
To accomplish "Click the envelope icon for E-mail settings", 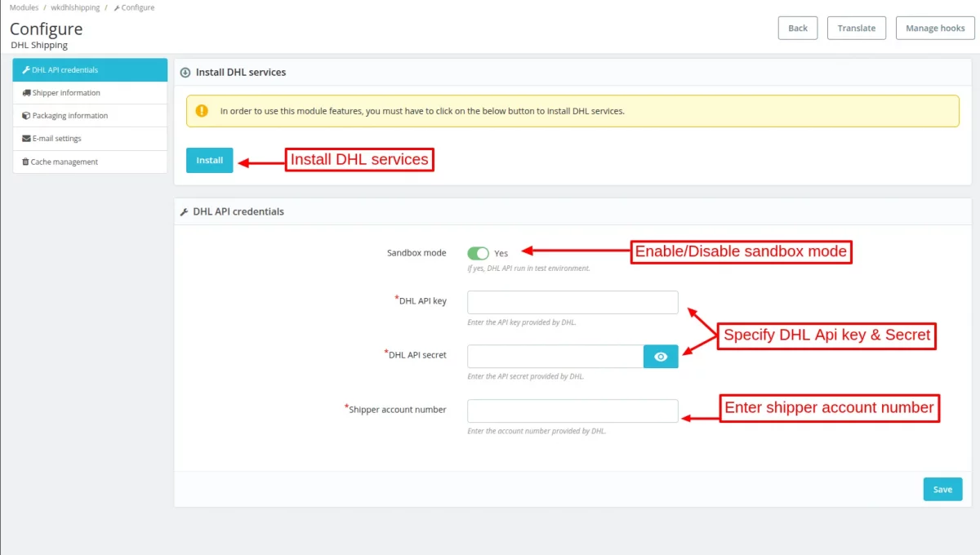I will (x=26, y=139).
